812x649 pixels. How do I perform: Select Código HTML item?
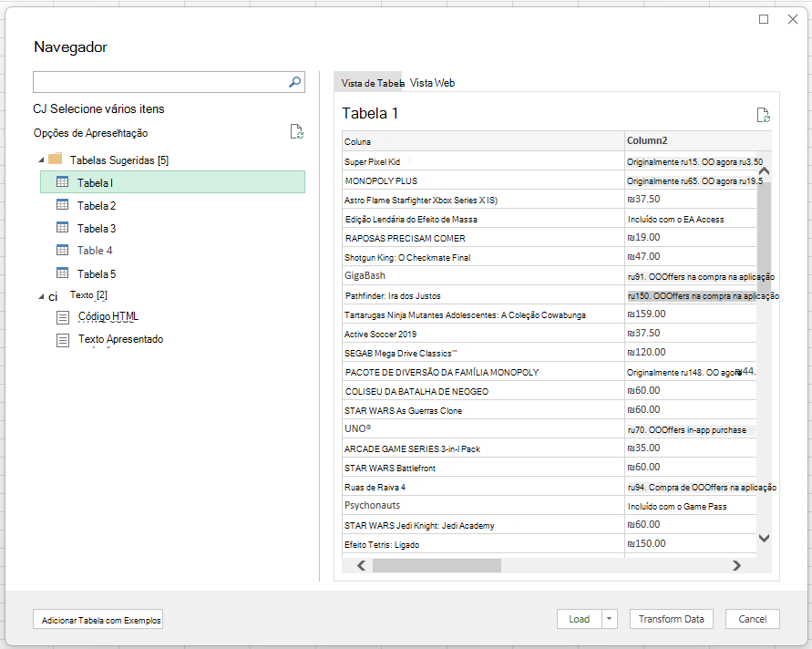[108, 316]
